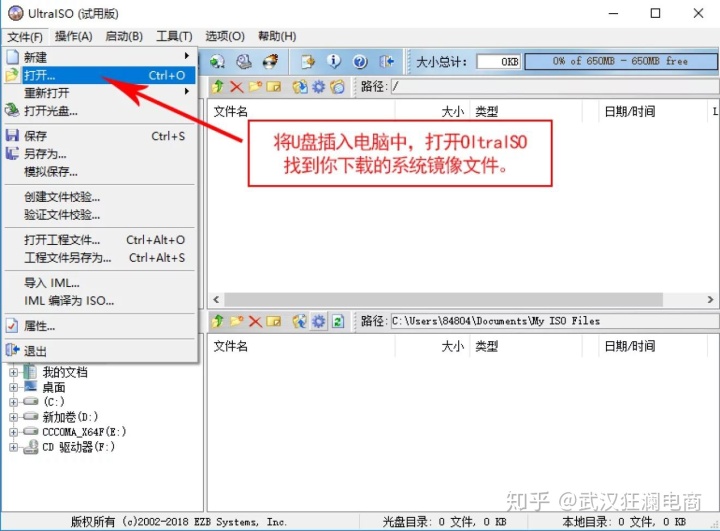Go up one level in local pane
720x531 pixels.
(x=218, y=321)
